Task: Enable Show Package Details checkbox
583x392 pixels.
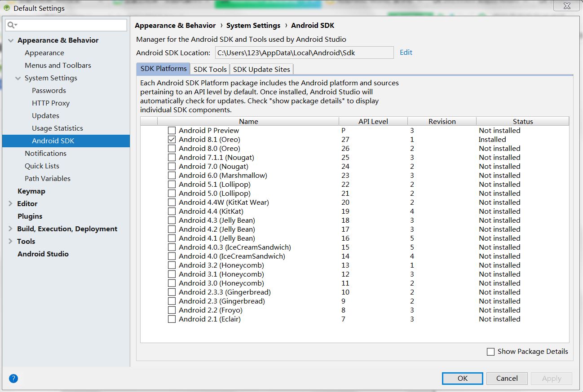Action: coord(491,352)
